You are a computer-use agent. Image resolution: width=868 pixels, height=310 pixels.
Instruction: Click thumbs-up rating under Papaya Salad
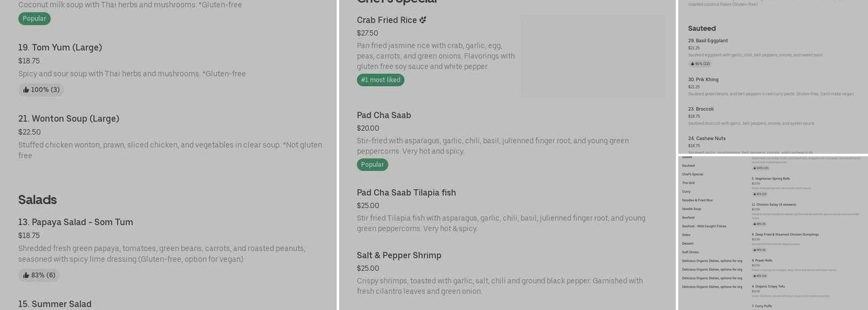38,275
